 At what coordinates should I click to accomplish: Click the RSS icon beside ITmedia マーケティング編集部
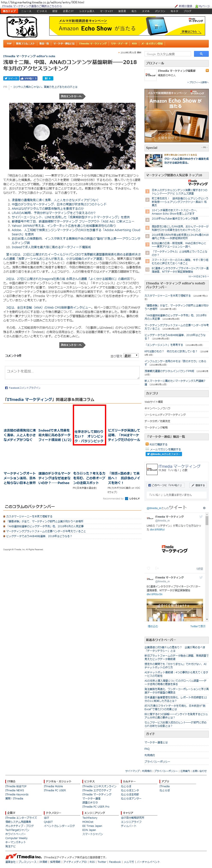[207, 71]
